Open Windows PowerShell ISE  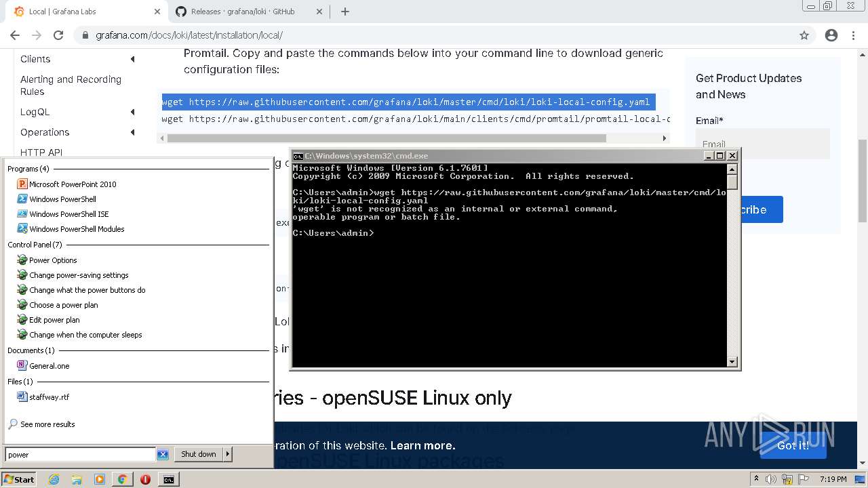tap(62, 214)
